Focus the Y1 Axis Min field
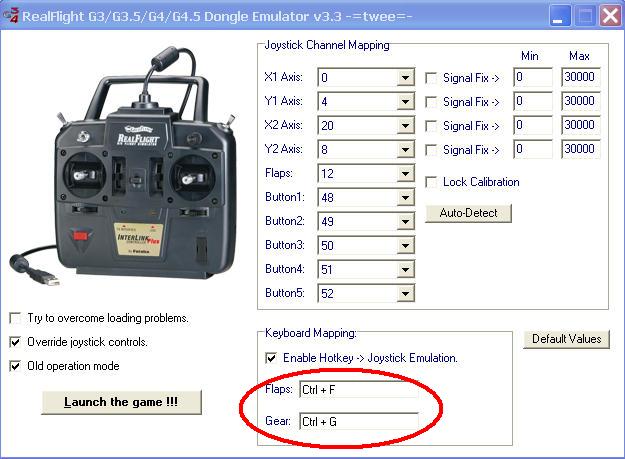 533,101
